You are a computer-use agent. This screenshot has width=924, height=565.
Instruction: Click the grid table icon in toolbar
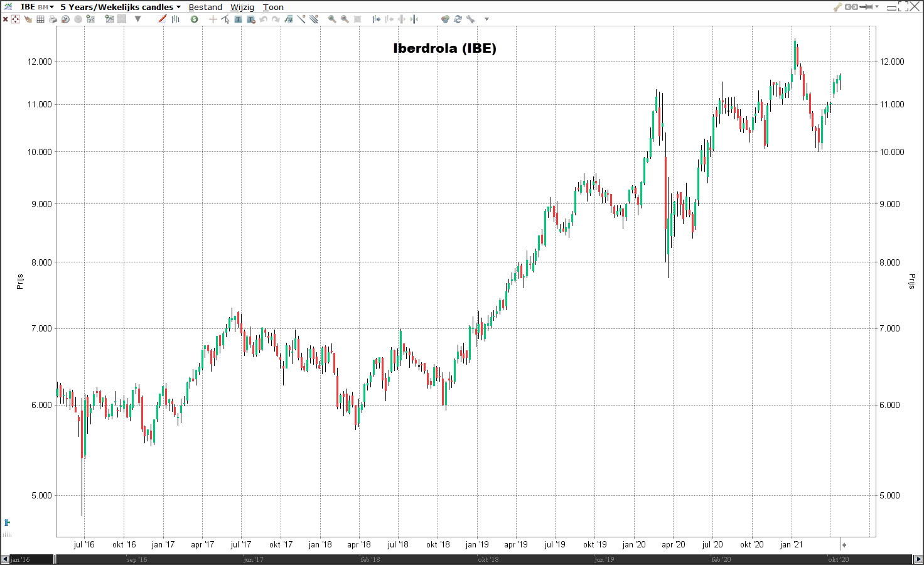pos(40,19)
